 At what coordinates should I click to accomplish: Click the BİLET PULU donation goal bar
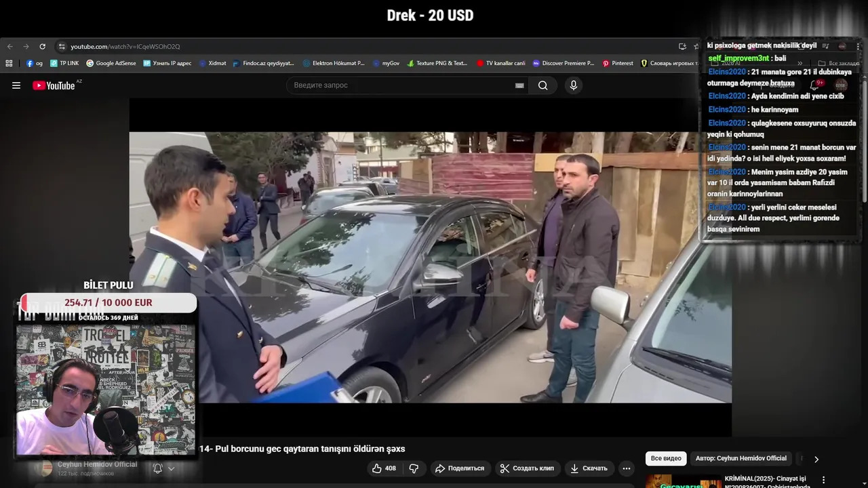[x=108, y=303]
